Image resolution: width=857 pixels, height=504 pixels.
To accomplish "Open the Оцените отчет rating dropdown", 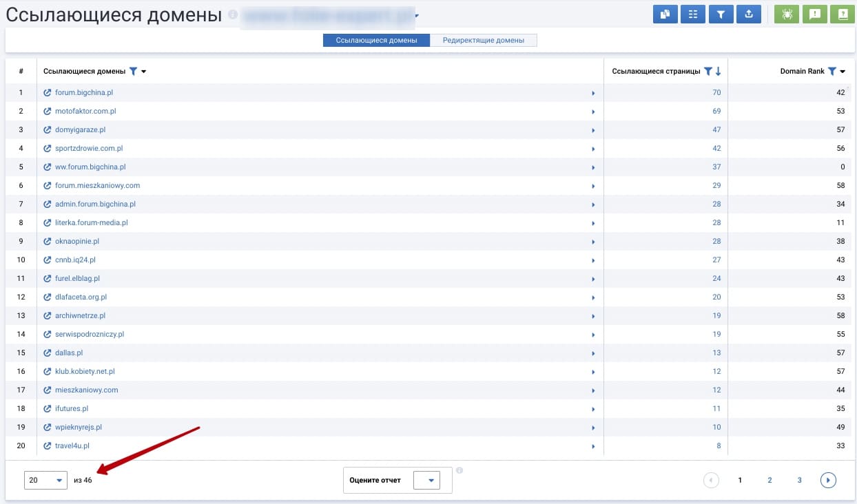I will coord(426,480).
